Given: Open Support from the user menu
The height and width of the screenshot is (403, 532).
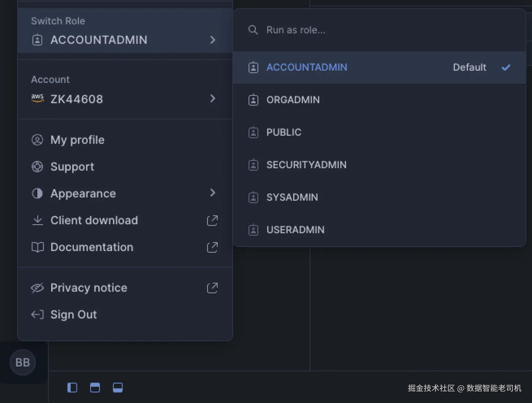Looking at the screenshot, I should click(x=125, y=166).
